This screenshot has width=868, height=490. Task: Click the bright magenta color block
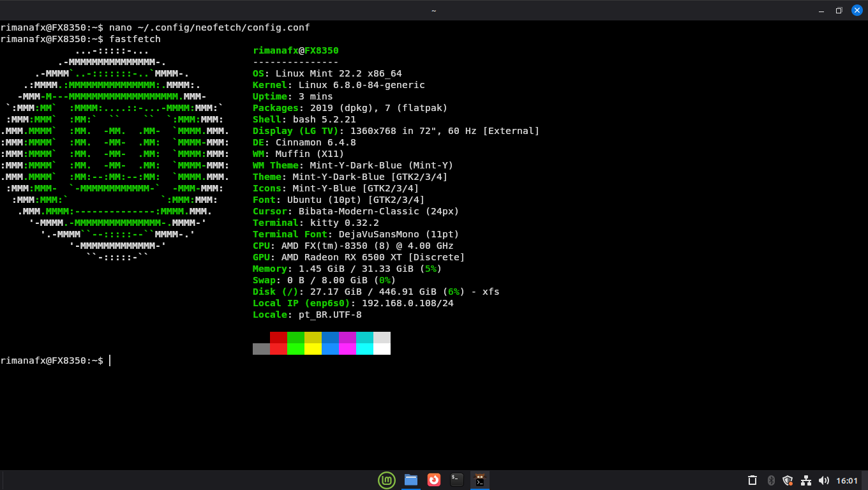347,349
